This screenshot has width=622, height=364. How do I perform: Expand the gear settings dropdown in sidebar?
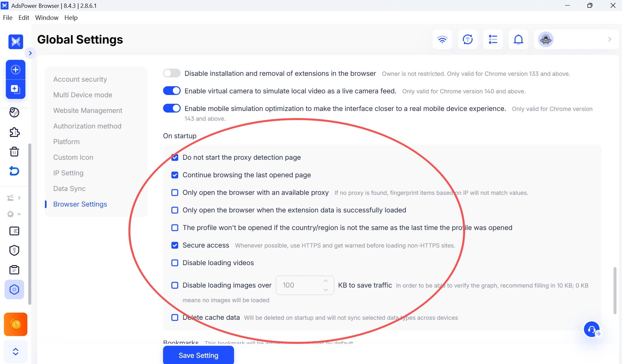pos(19,214)
